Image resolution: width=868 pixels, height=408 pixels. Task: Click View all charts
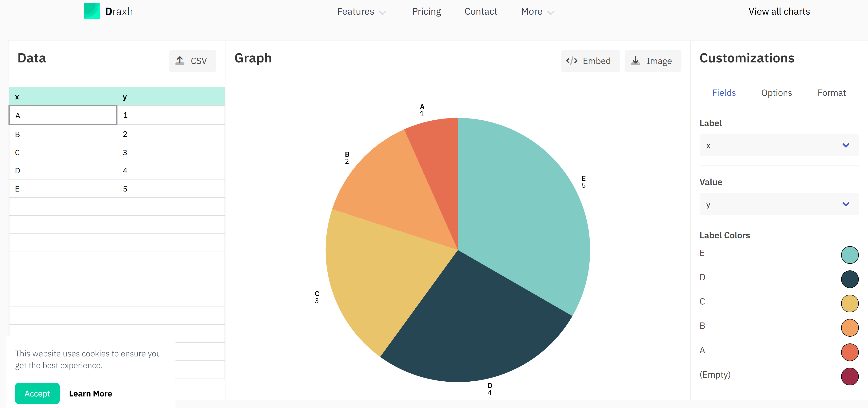click(779, 11)
